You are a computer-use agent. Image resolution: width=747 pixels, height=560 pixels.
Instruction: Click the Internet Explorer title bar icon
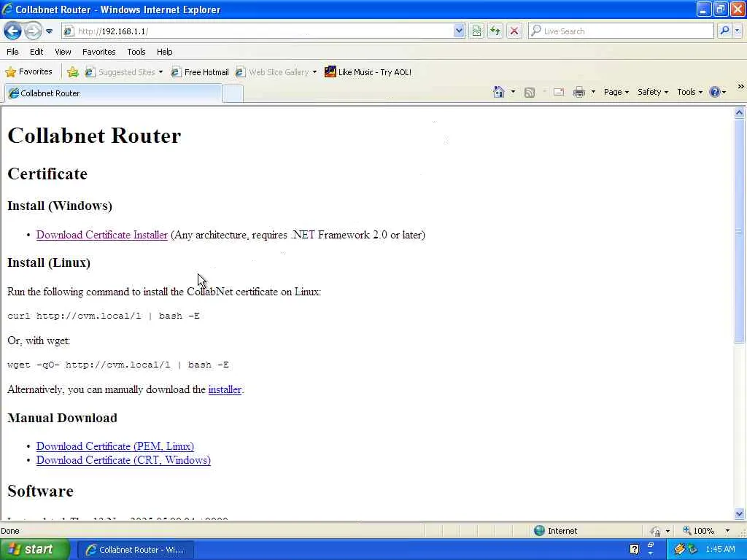(x=7, y=9)
